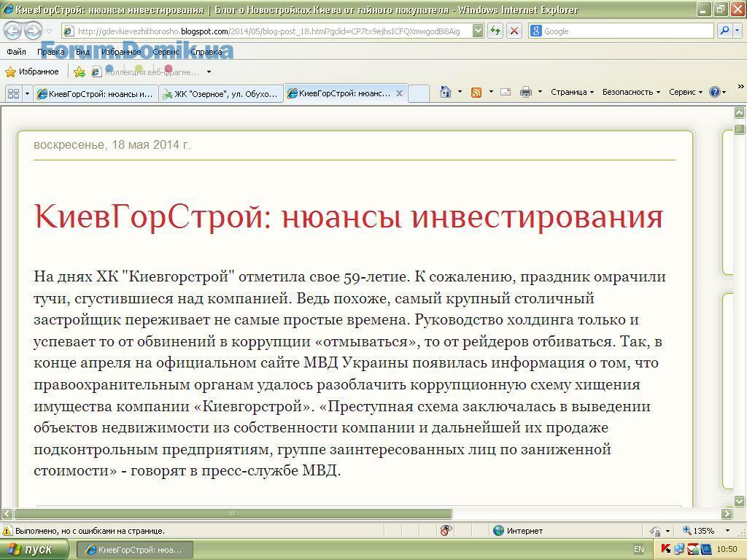This screenshot has width=747, height=560.
Task: Click the address bar URL field
Action: click(x=268, y=31)
